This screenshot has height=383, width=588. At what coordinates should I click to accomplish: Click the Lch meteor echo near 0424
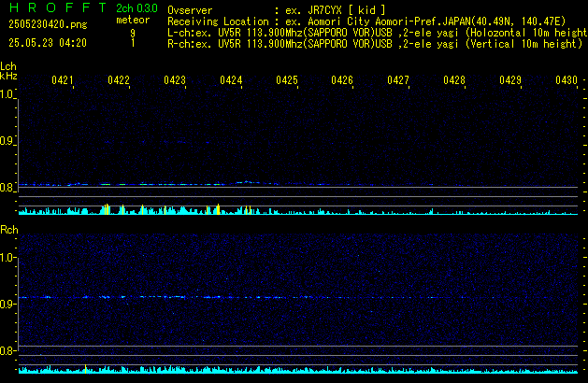pyautogui.click(x=248, y=182)
